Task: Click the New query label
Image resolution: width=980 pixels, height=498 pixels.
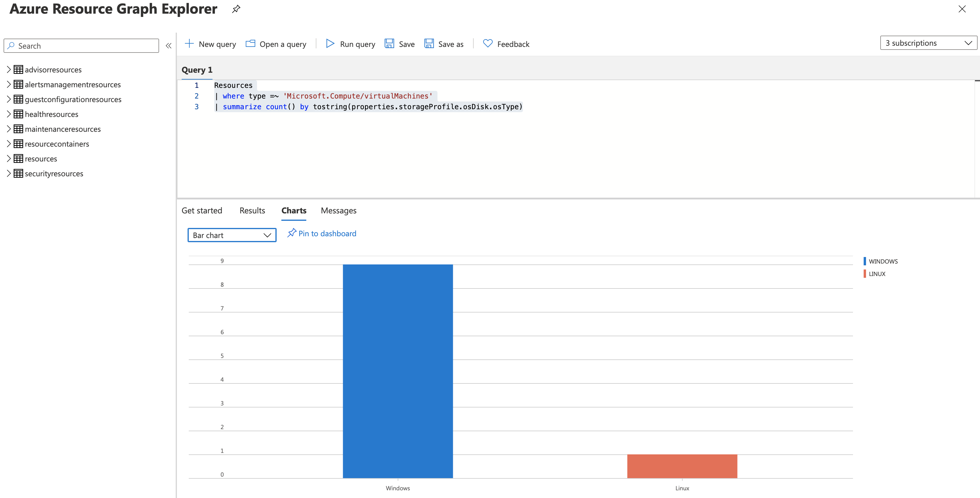Action: pyautogui.click(x=217, y=44)
